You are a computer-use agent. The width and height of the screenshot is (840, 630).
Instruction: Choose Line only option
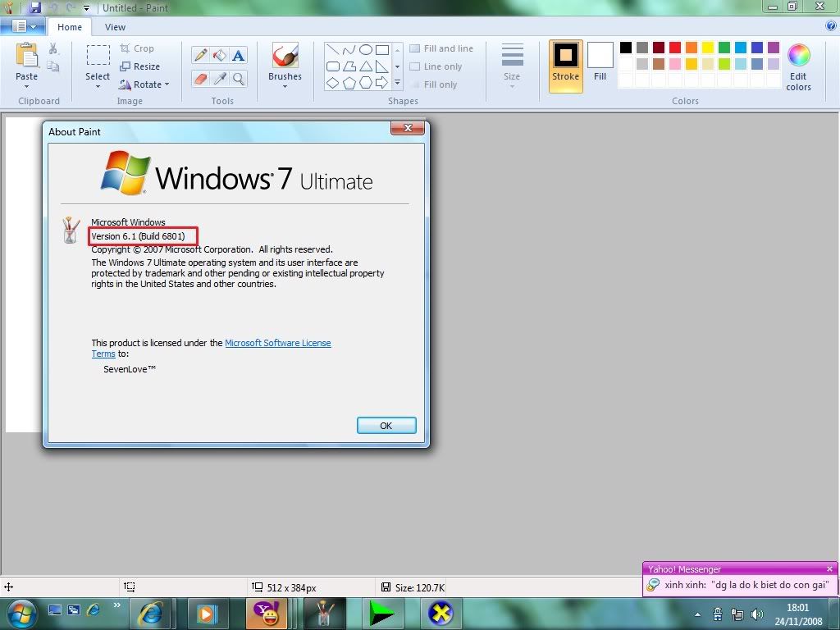click(x=436, y=66)
